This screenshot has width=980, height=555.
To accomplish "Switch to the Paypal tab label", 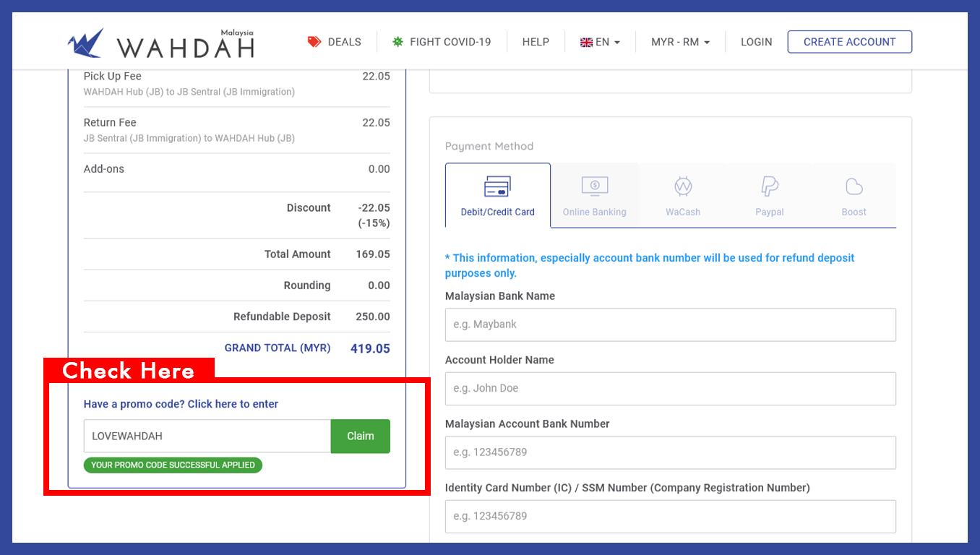I will [770, 212].
